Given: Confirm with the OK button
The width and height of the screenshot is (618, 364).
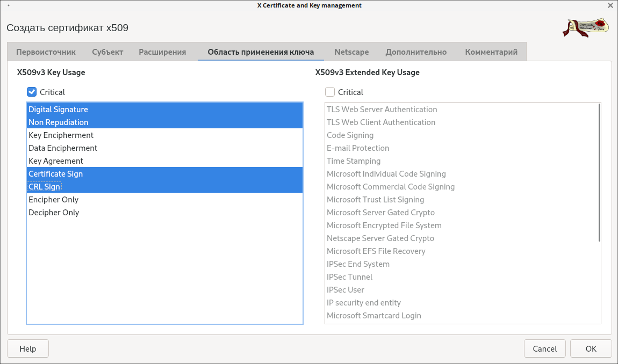Looking at the screenshot, I should (591, 348).
